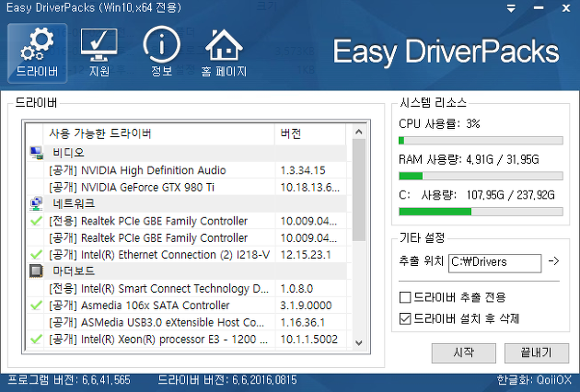Click 프로그램 버전: 6.6.41.565 status text
The width and height of the screenshot is (580, 392).
69,380
